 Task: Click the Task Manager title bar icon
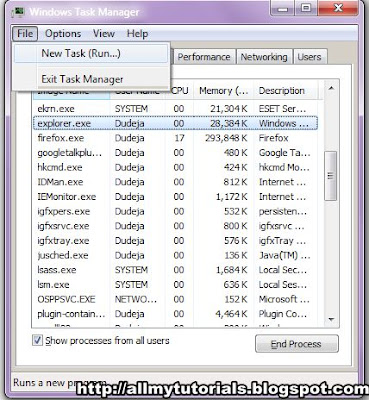18,12
